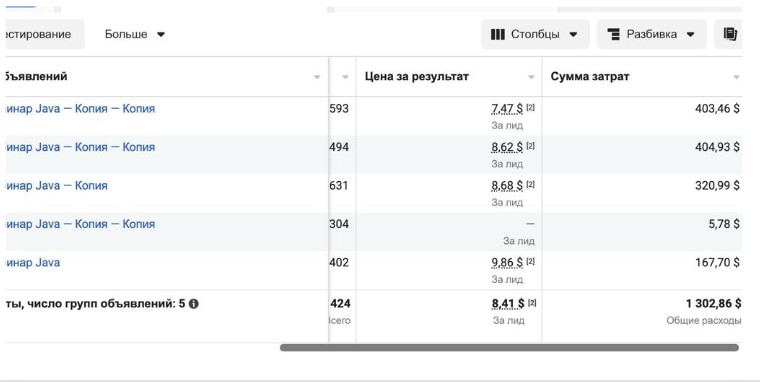This screenshot has height=382, width=760.
Task: Click the Общие расходы label
Action: coord(704,320)
